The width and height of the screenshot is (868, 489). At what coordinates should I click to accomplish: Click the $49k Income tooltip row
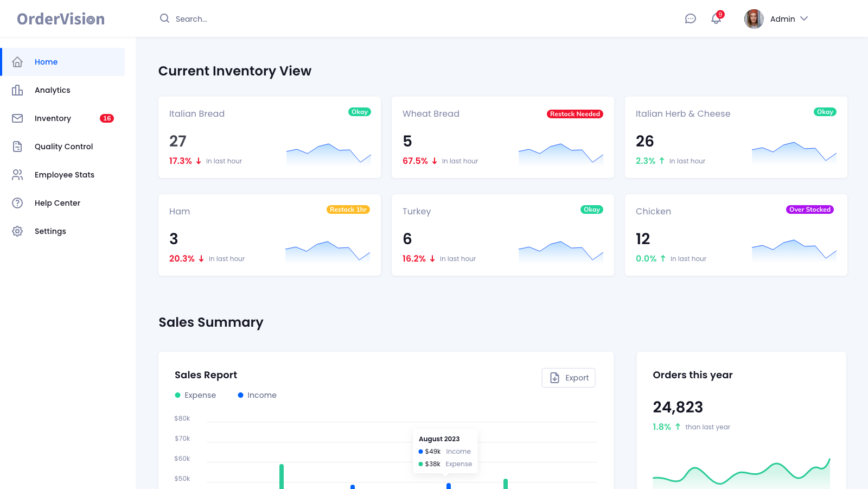tap(445, 452)
